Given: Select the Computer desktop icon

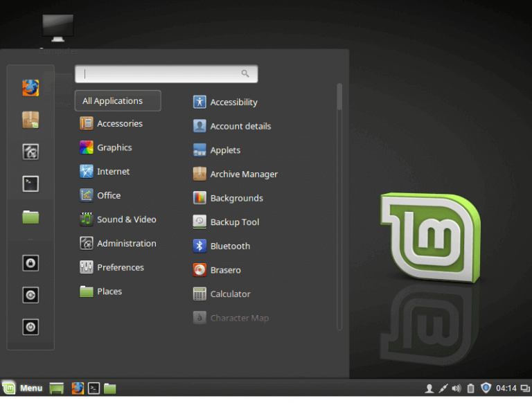Looking at the screenshot, I should pos(57,34).
